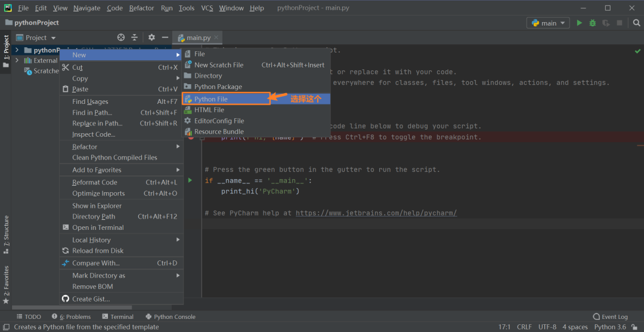
Task: Click tool window toggle icon in status bar corner
Action: [x=6, y=327]
